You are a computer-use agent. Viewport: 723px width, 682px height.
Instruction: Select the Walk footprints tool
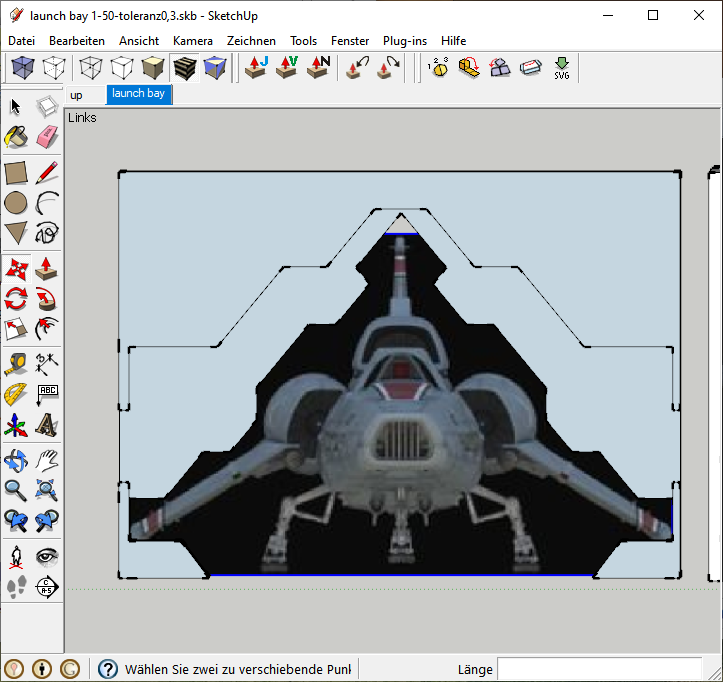coord(16,587)
